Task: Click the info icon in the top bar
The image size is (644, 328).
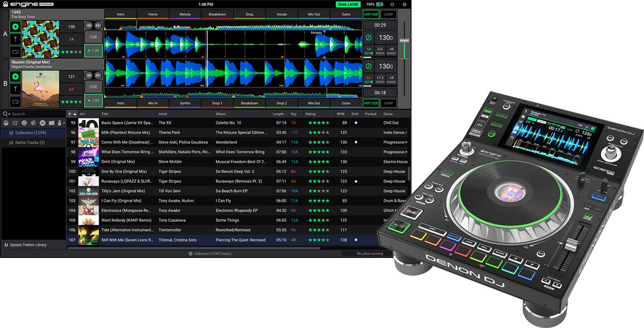Action: [x=405, y=4]
